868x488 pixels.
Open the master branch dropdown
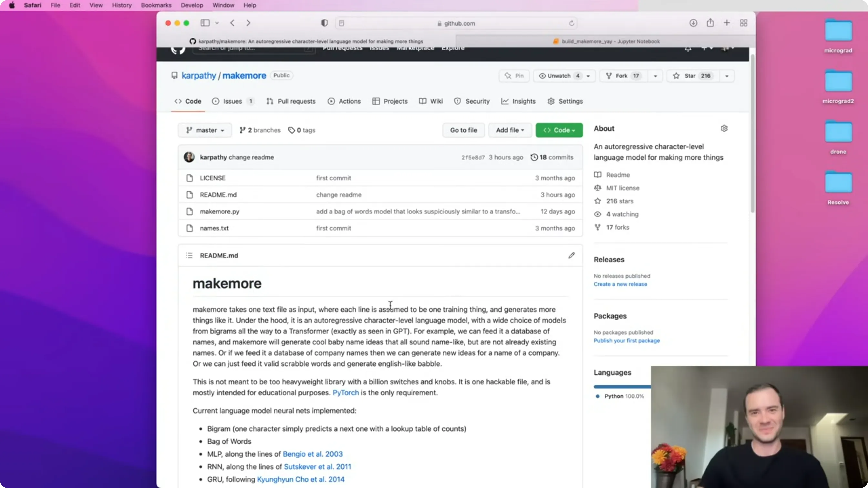click(205, 130)
